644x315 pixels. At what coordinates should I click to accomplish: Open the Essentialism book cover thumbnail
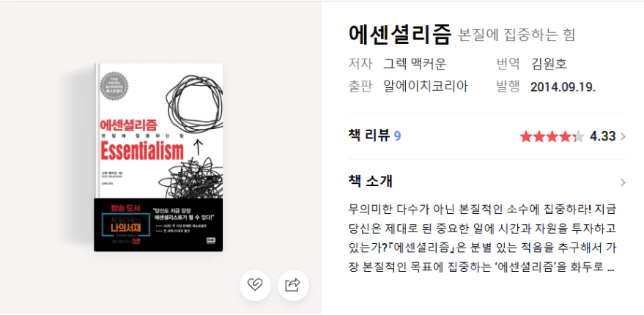[x=158, y=157]
